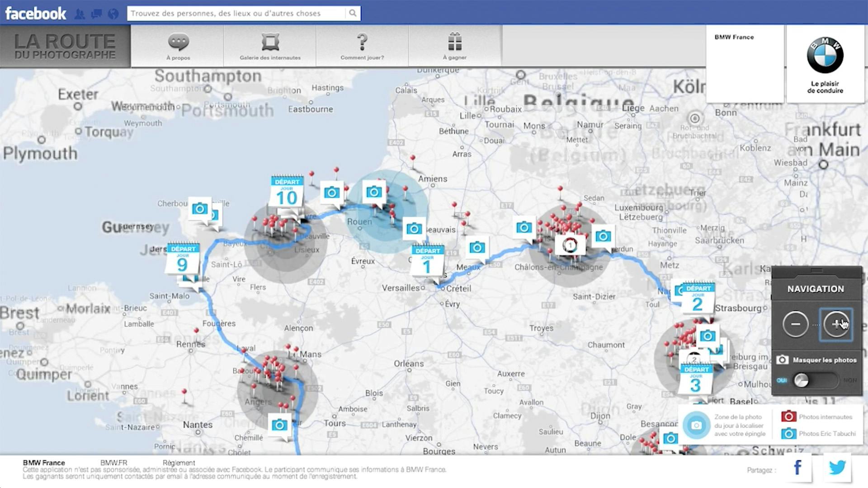Open blue camera photo near Beauvais
Screen dimensions: 868x488
tap(414, 229)
